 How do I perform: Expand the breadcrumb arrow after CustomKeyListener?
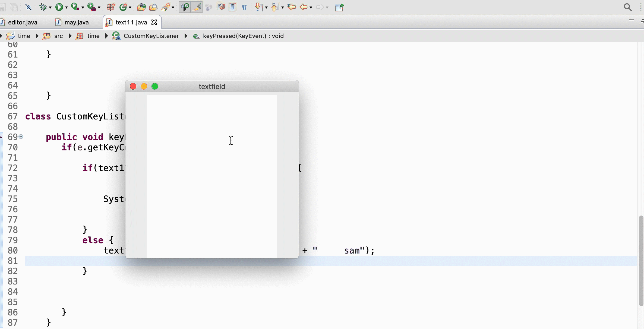[186, 36]
